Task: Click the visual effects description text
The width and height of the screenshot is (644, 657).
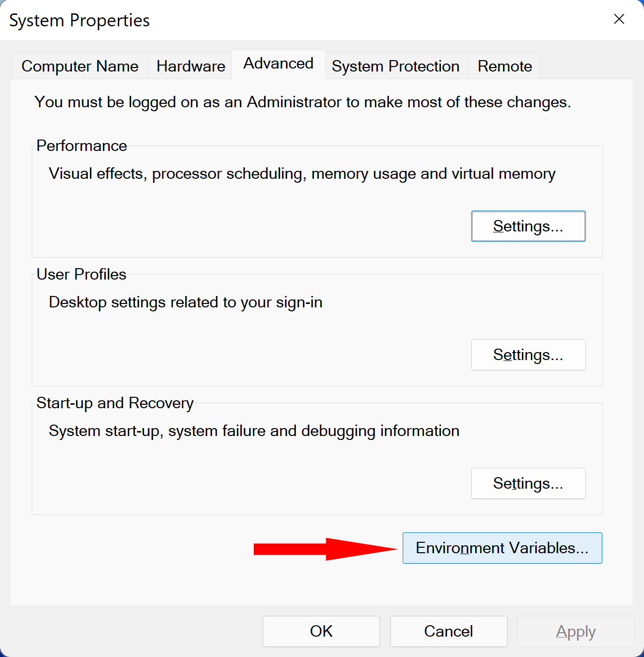Action: coord(302,174)
